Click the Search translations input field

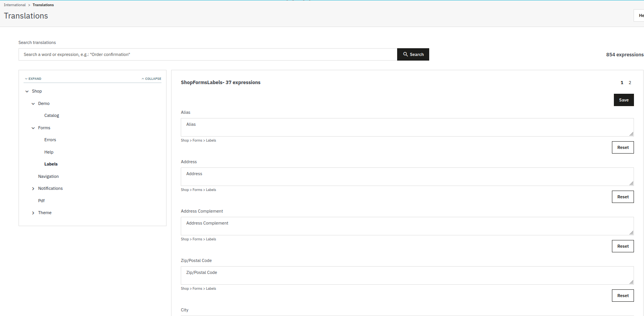coord(208,54)
